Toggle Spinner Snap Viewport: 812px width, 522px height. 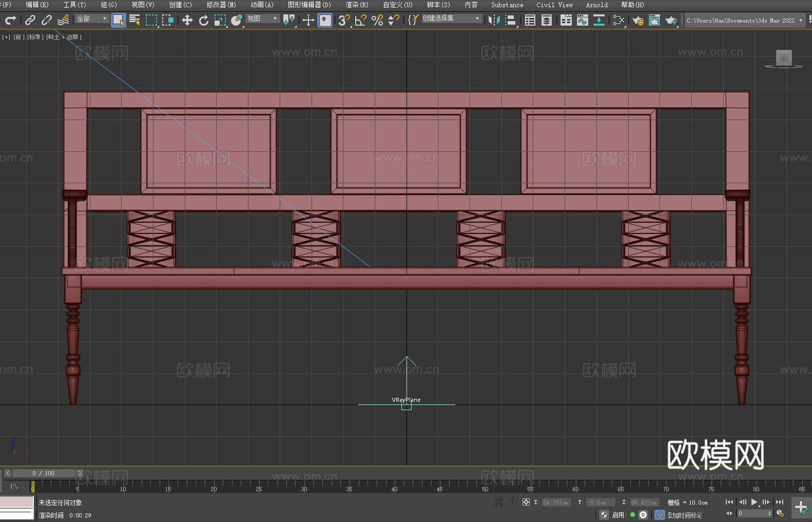pos(394,20)
